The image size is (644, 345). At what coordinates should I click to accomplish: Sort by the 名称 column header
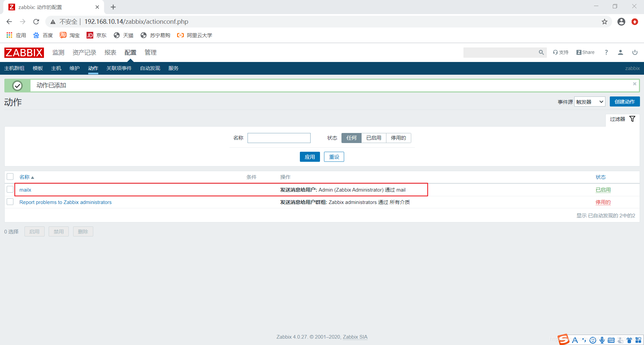point(26,177)
